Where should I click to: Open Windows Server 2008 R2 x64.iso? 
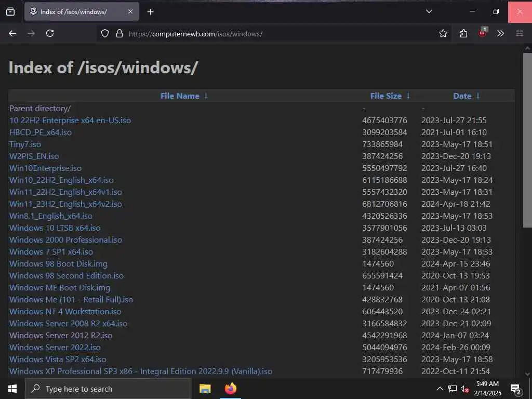(69, 323)
